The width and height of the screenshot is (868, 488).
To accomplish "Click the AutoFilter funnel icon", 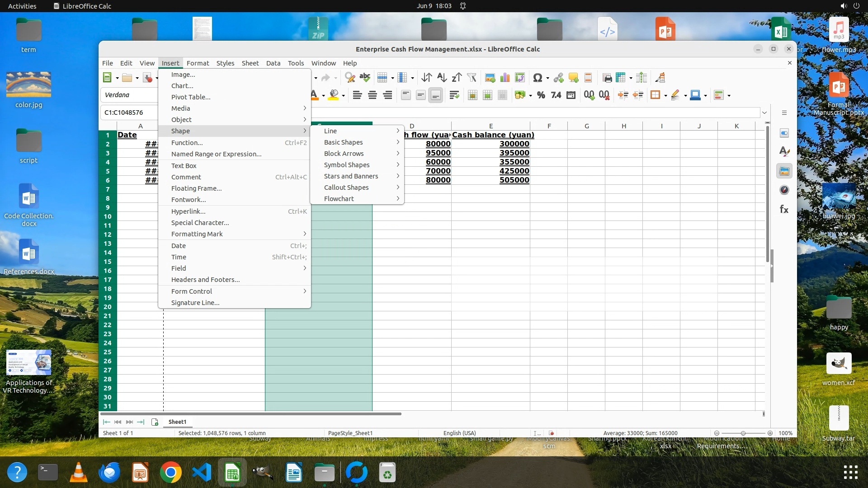I will point(472,78).
